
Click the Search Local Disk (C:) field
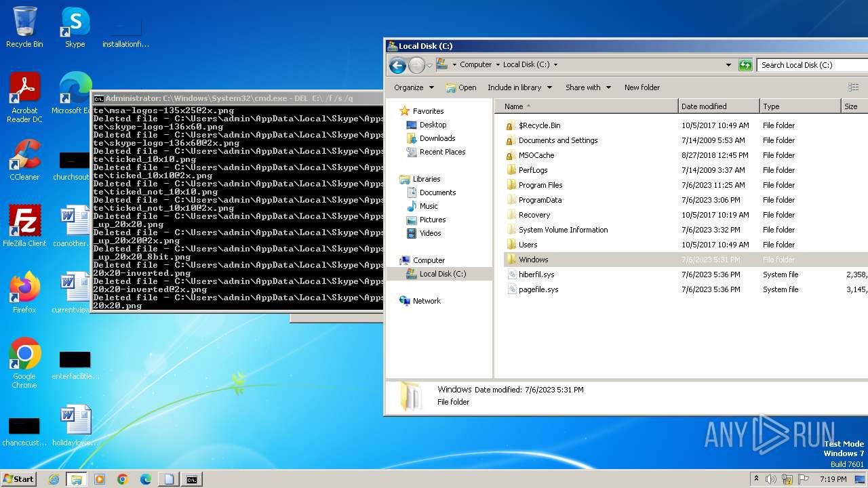pos(812,65)
